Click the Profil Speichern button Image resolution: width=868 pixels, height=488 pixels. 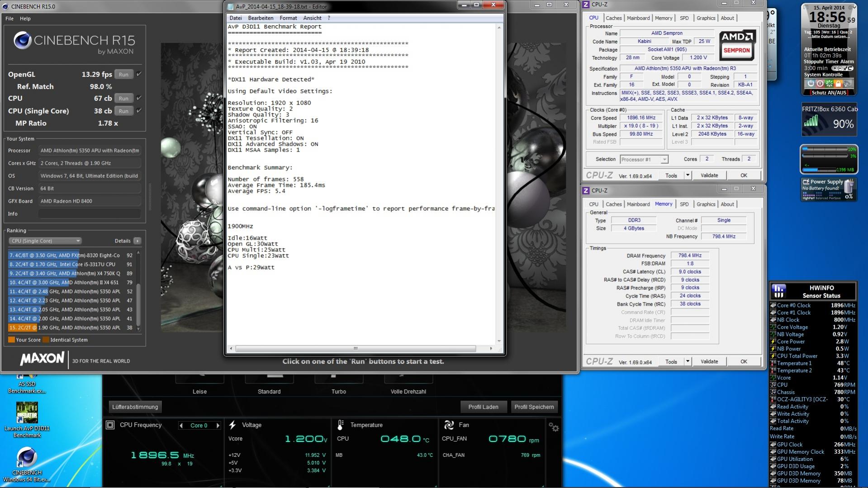[x=534, y=407]
